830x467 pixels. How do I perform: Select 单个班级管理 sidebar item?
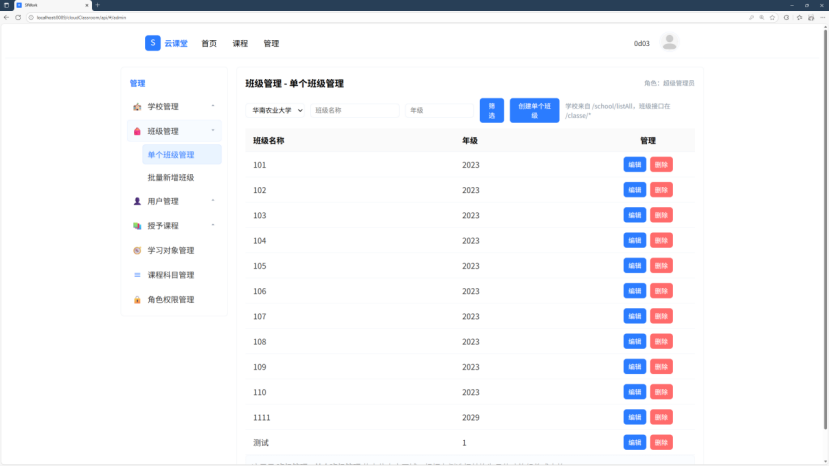[x=182, y=155]
